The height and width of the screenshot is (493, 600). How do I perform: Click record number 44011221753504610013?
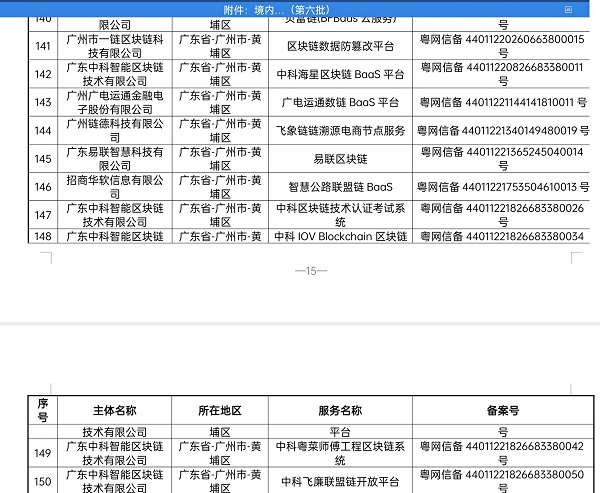pos(520,187)
